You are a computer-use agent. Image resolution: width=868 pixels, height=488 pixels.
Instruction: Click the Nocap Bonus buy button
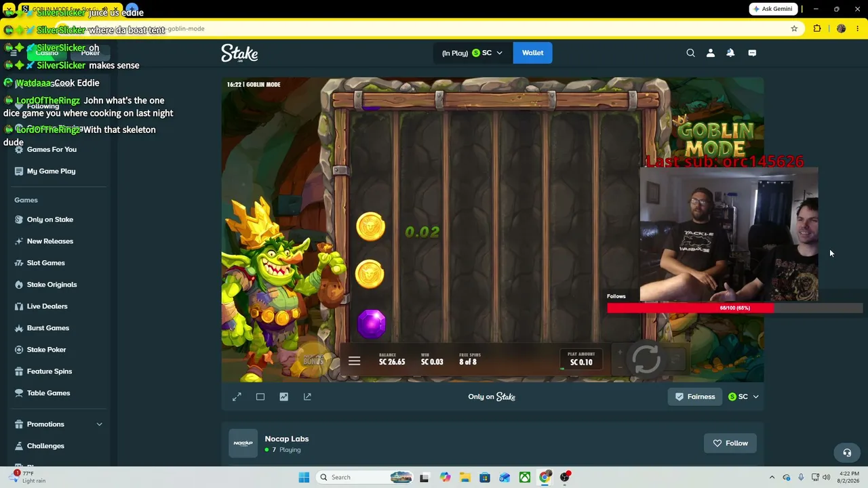[313, 360]
